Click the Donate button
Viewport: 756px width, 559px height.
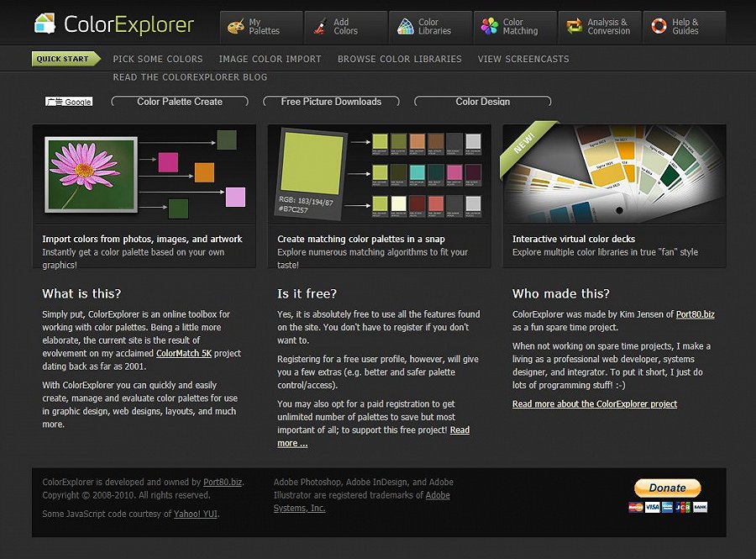[x=667, y=488]
